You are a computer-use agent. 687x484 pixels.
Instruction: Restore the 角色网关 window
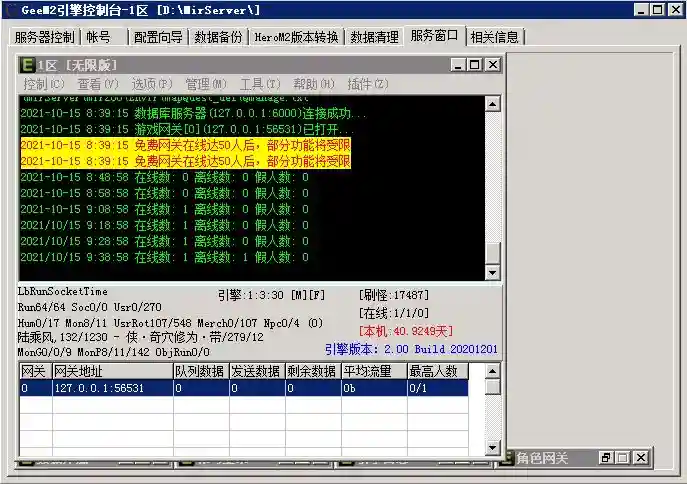coord(606,458)
